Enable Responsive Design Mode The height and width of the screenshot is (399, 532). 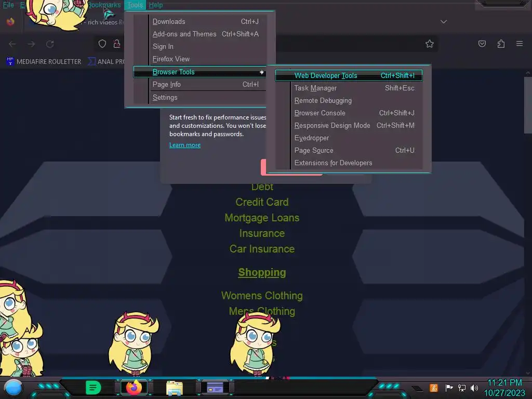pyautogui.click(x=349, y=126)
